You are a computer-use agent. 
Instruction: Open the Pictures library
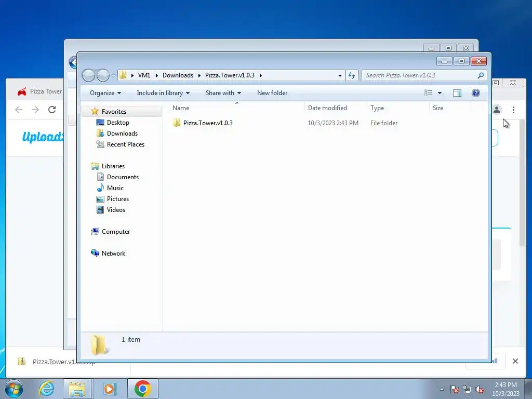click(x=118, y=199)
